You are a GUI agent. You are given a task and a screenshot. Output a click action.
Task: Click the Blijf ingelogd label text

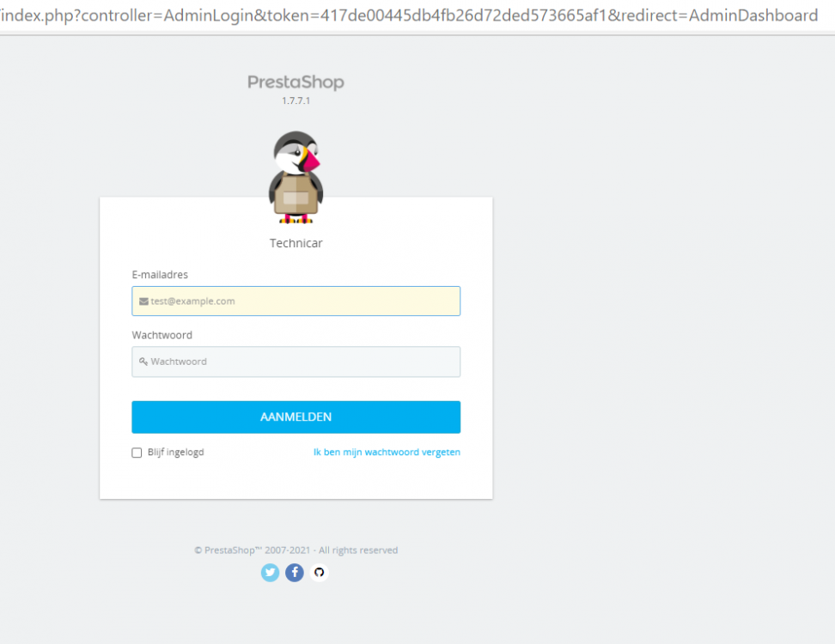(x=176, y=453)
